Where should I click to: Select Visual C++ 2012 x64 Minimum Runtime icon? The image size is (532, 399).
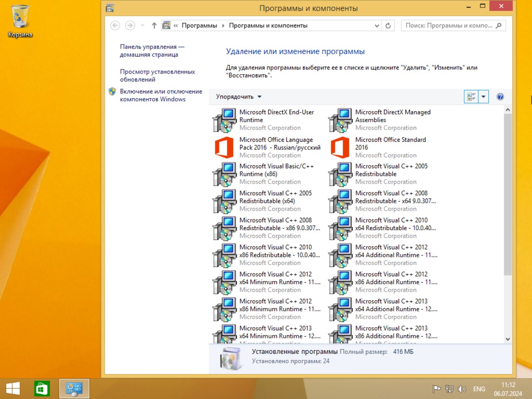(x=224, y=282)
